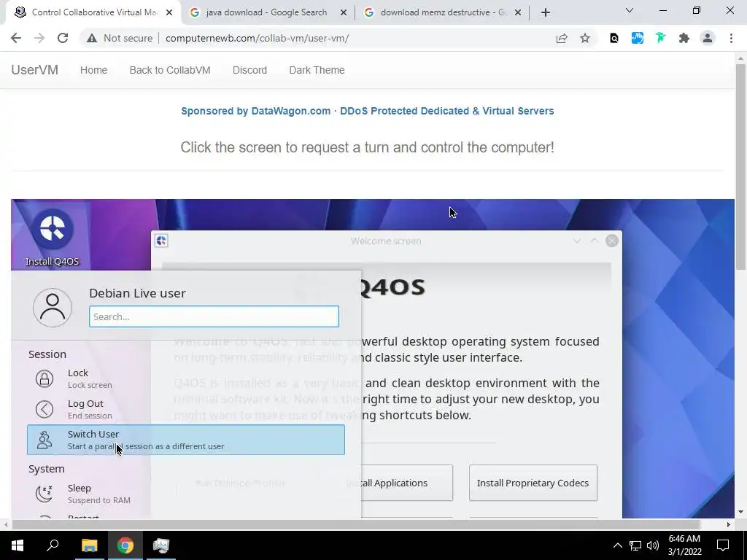Screen dimensions: 747x560
Task: Click the Log Out arrow icon
Action: pyautogui.click(x=44, y=409)
